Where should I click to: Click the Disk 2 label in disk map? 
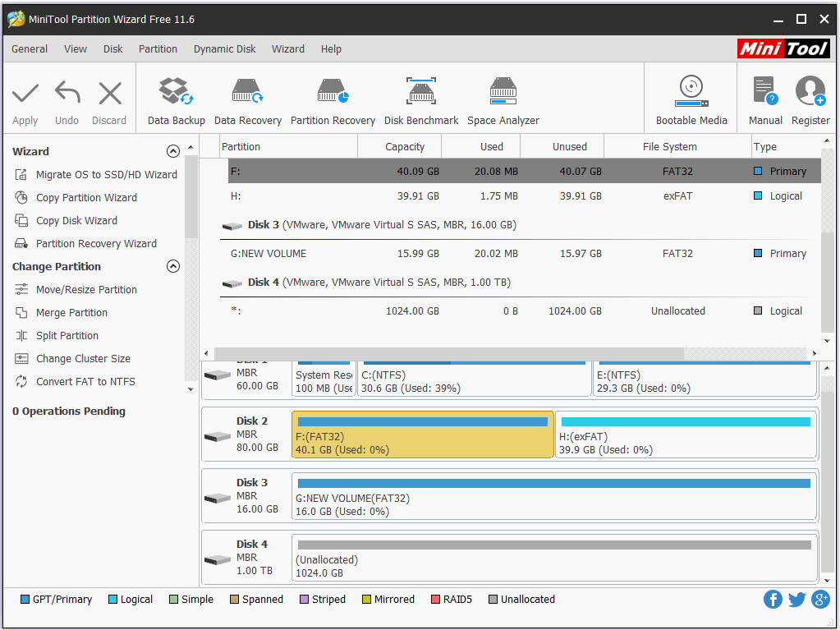tap(252, 421)
